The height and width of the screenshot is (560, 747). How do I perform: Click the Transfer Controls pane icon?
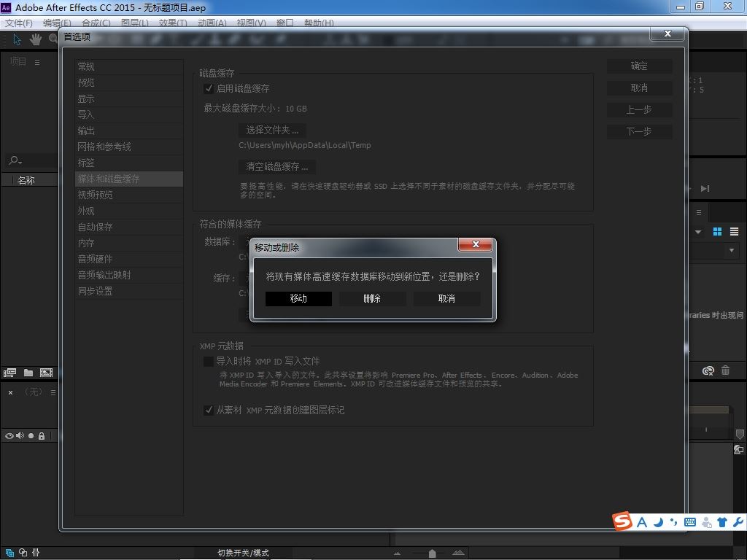pos(23,553)
